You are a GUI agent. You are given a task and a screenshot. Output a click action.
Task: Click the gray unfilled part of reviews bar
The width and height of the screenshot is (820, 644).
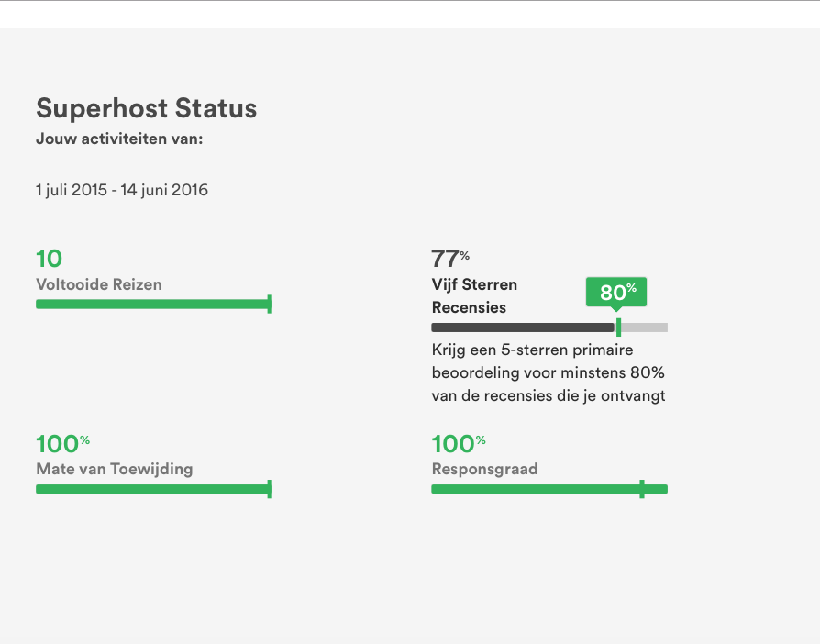point(645,328)
